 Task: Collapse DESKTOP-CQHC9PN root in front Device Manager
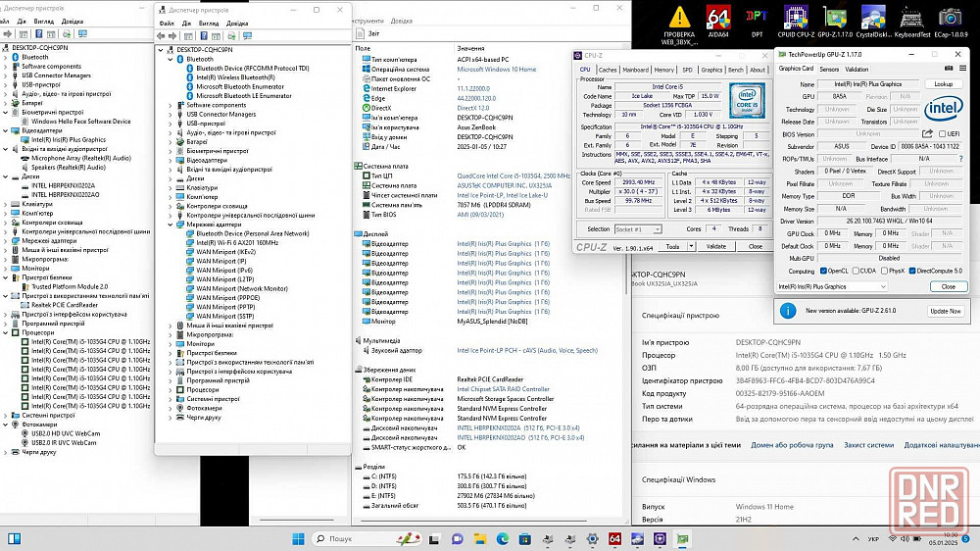click(161, 49)
